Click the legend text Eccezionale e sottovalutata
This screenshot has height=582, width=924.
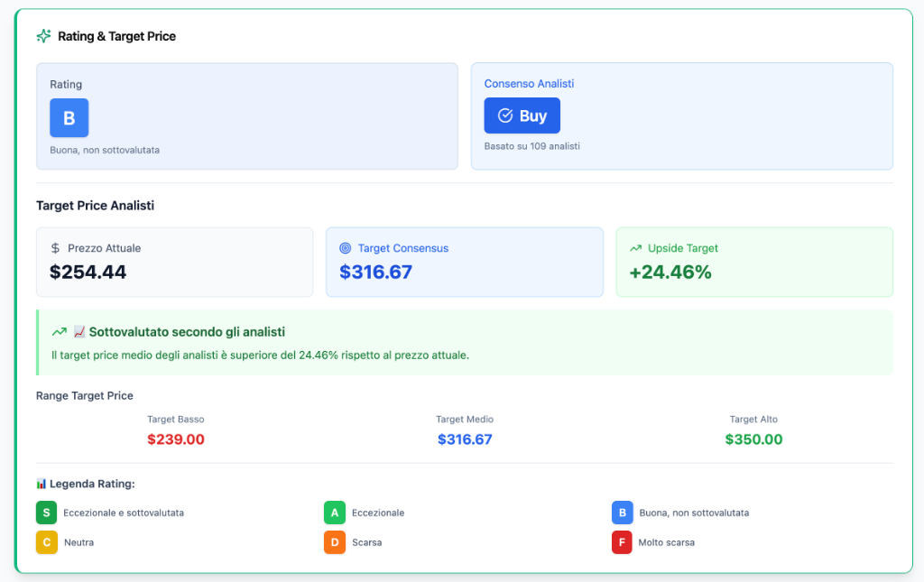(124, 513)
